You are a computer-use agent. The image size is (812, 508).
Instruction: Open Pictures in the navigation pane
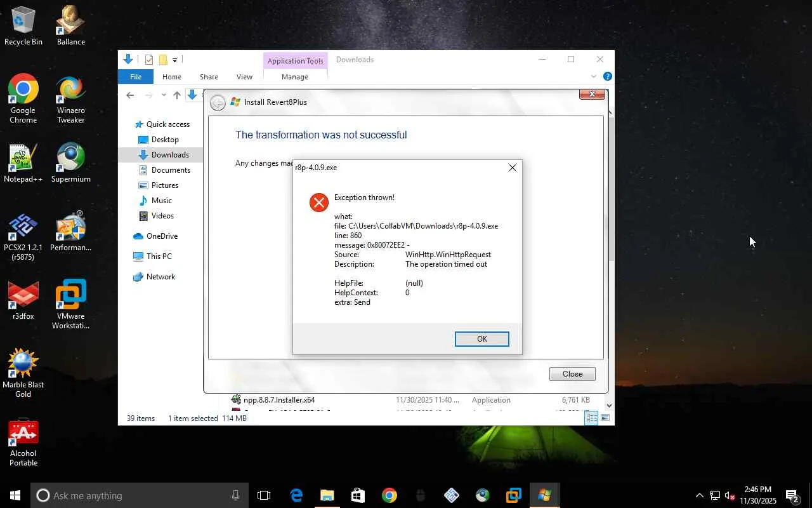pos(159,185)
